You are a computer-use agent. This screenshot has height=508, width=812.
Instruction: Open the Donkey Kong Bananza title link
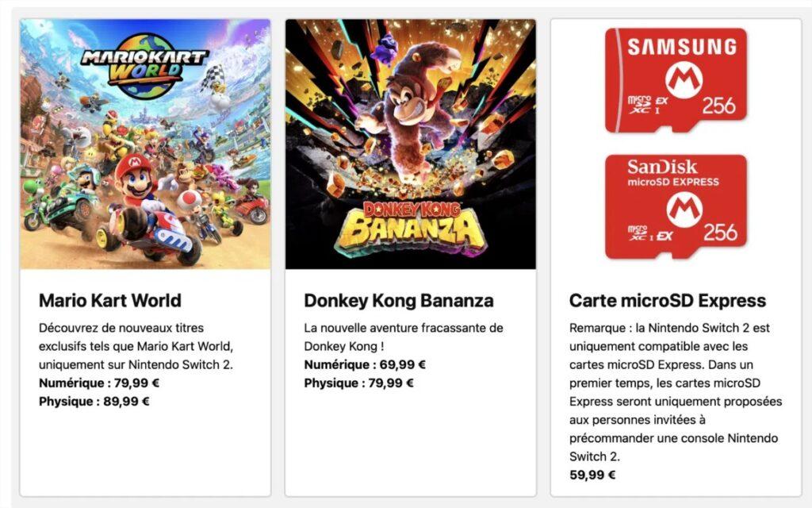point(399,301)
